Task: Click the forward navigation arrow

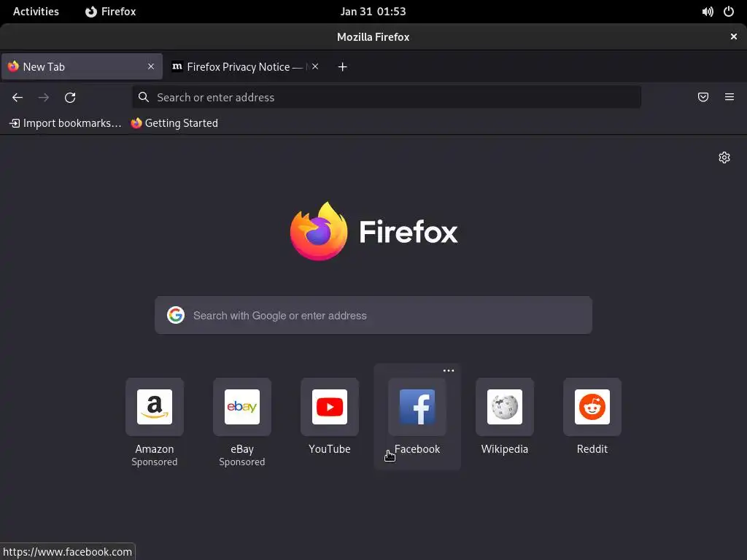Action: point(44,98)
